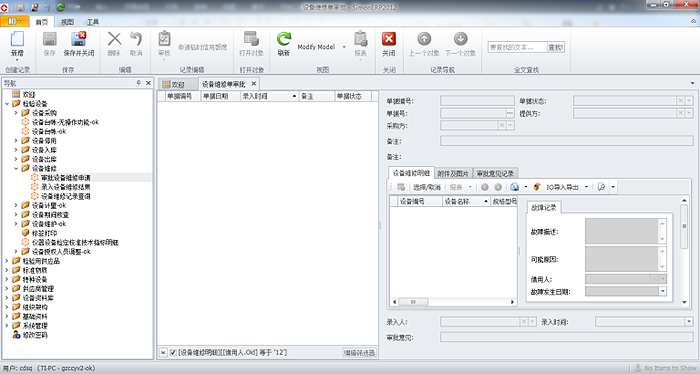Open the Modify Model dropdown arrow
Image resolution: width=700 pixels, height=374 pixels.
pyautogui.click(x=344, y=47)
